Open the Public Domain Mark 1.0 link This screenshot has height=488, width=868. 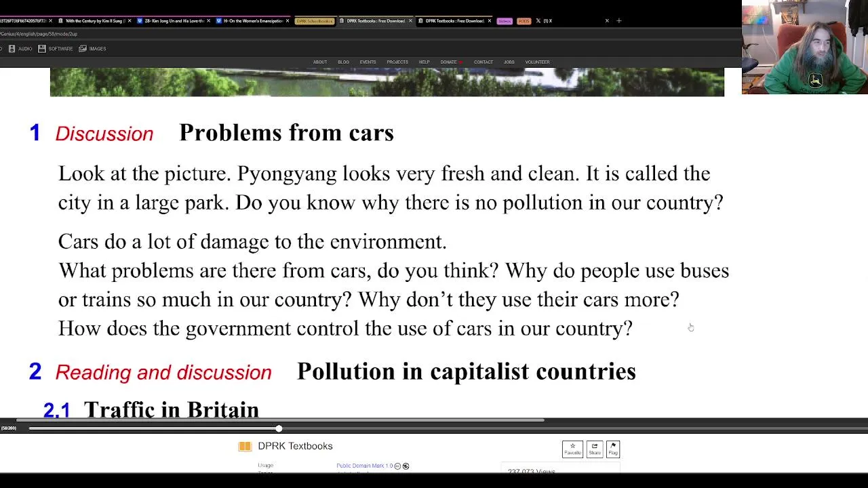(365, 466)
